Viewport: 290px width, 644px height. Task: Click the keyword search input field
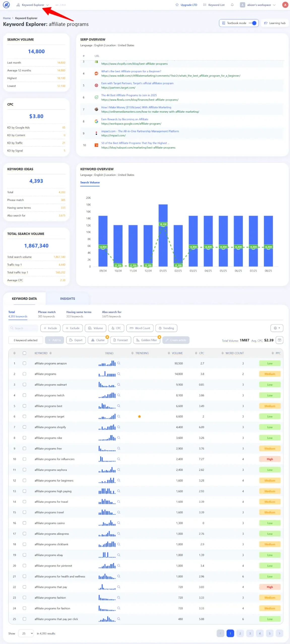[x=24, y=328]
